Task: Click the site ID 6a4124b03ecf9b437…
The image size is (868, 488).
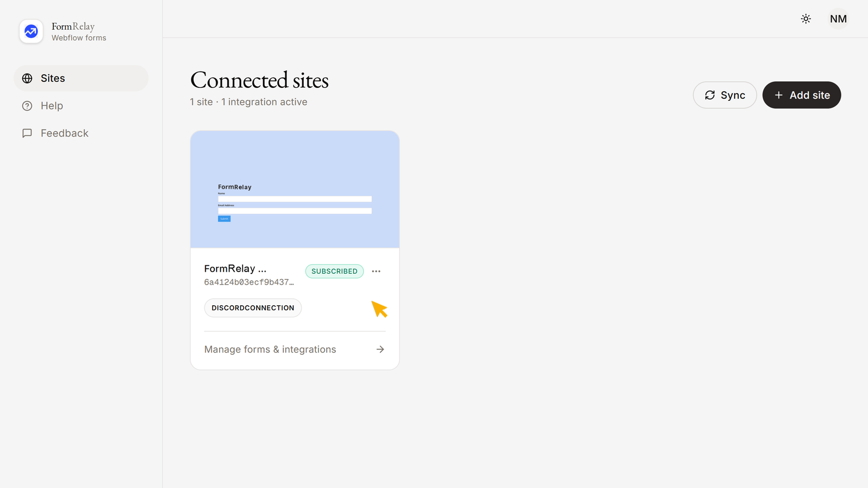Action: point(249,282)
